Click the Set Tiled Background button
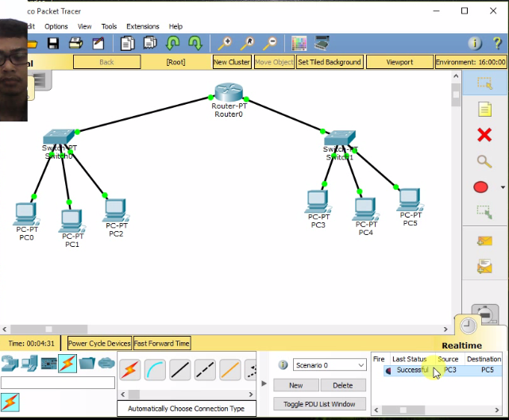Image resolution: width=509 pixels, height=420 pixels. (330, 62)
